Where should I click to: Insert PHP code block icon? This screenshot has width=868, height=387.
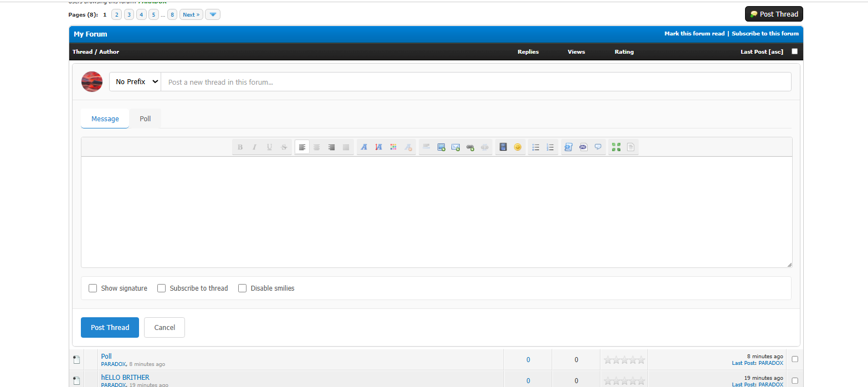tap(583, 147)
